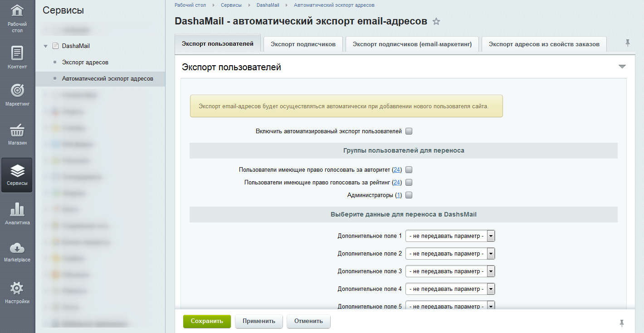The height and width of the screenshot is (333, 644).
Task: Click the pin icon beside the tabs
Action: pyautogui.click(x=628, y=43)
